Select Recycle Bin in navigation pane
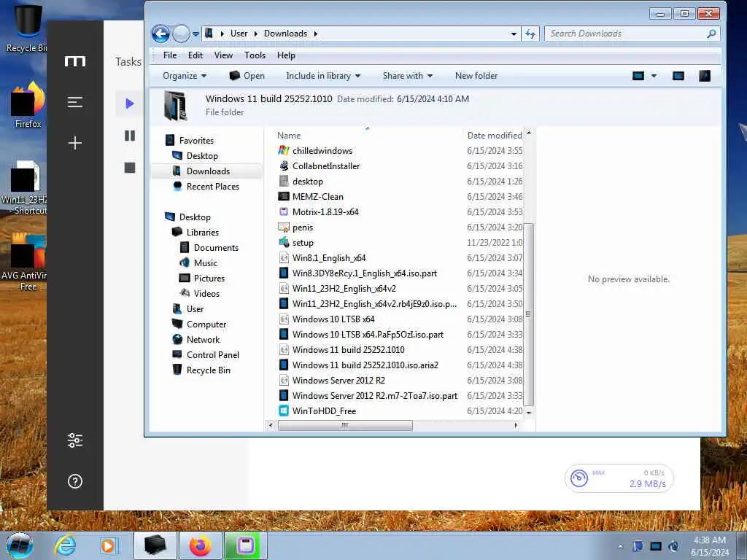Image resolution: width=747 pixels, height=560 pixels. (208, 370)
